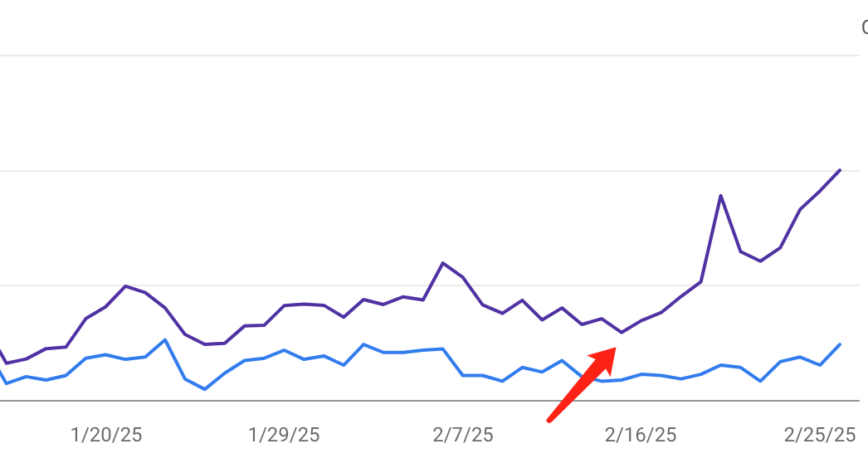
Task: Click purple line low point before 1/29/25
Action: 205,344
